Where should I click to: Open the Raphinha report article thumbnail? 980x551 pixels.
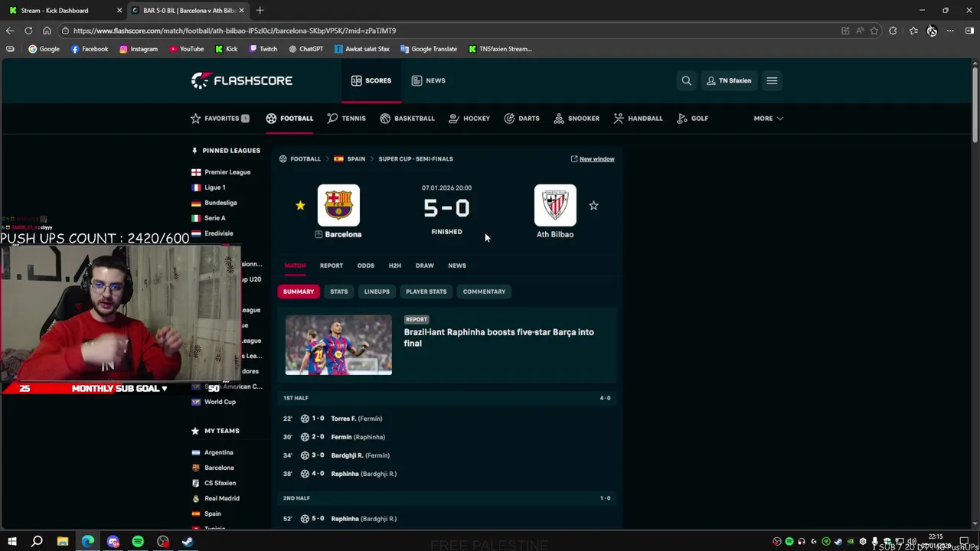(338, 344)
